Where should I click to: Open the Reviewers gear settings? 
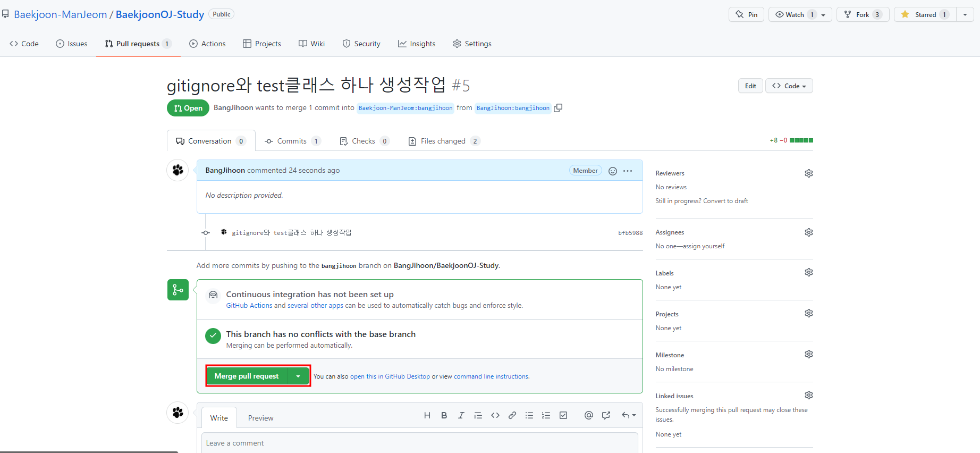tap(808, 173)
